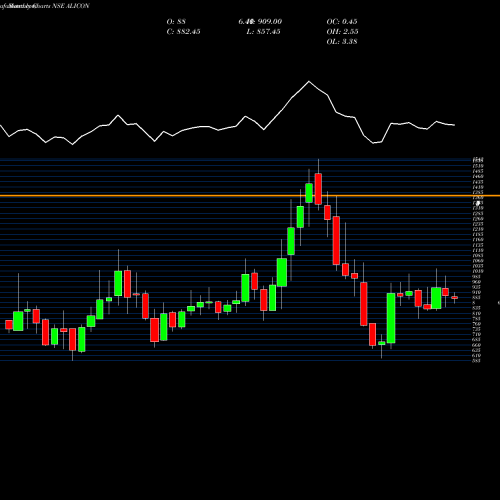This screenshot has height=500, width=500.
Task: Click the "1460" price axis label
Action: click(x=478, y=176)
